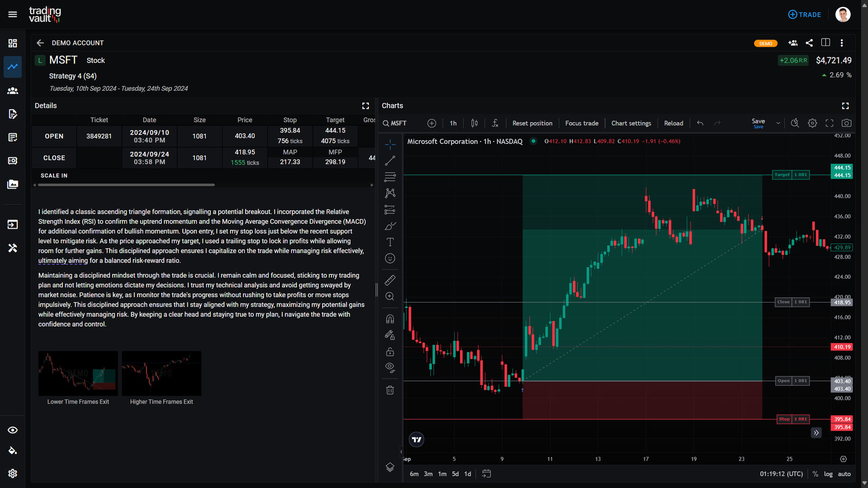Toggle magnet snap mode on the chart
Viewport: 868px width, 488px height.
coord(390,318)
